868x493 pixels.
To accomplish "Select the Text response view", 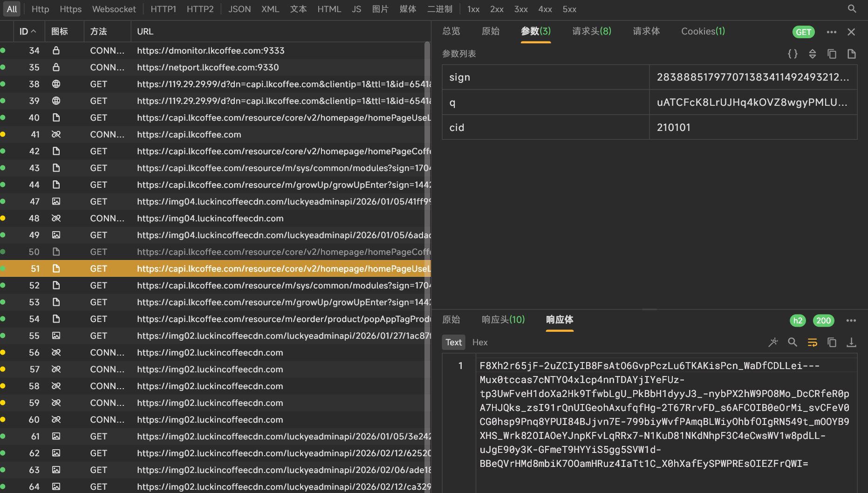I will click(x=453, y=342).
